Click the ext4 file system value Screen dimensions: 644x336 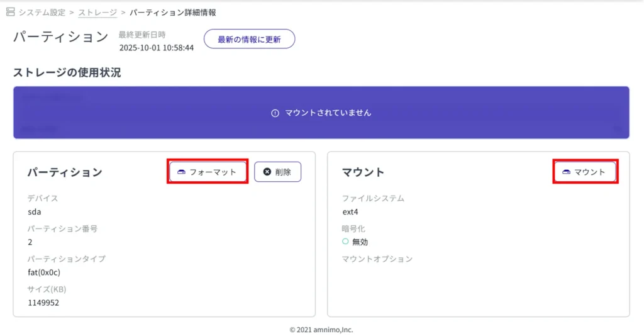point(352,211)
